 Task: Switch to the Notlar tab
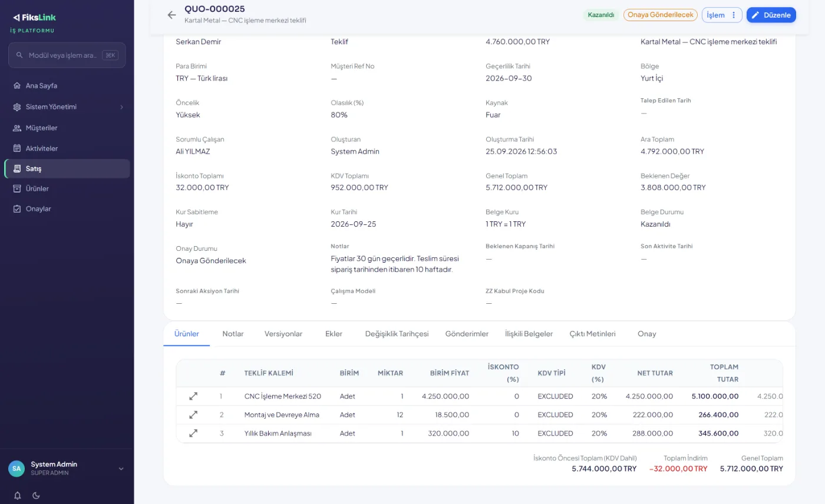(233, 334)
